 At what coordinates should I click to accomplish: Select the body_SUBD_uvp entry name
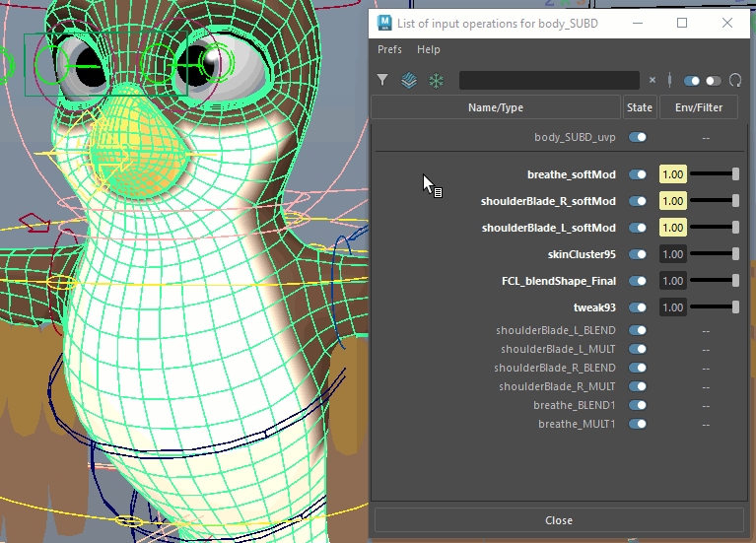[575, 137]
